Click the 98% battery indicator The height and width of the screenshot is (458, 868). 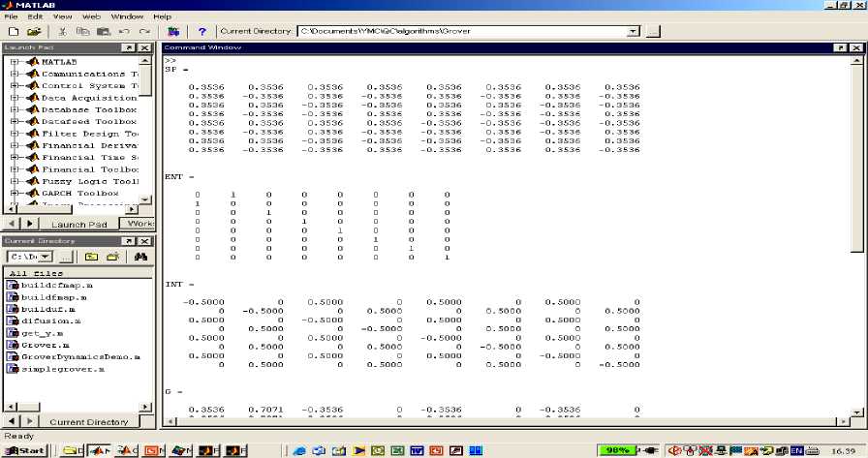click(618, 450)
